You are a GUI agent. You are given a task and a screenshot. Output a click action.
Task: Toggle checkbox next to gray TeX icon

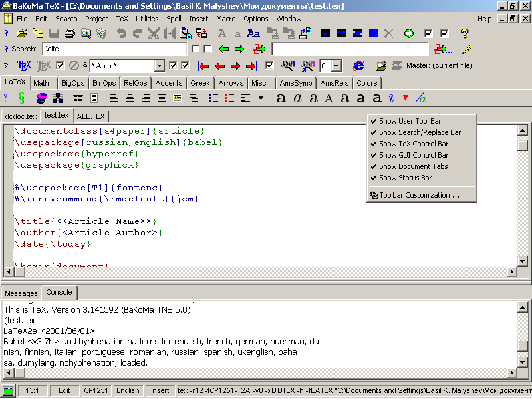[x=60, y=65]
